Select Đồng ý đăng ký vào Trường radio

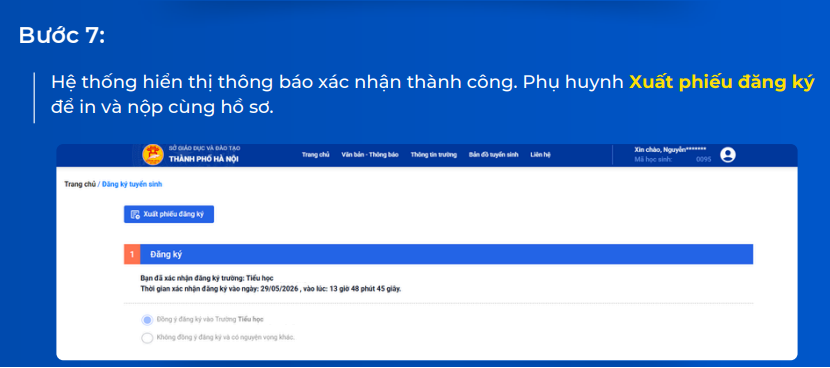(x=147, y=320)
